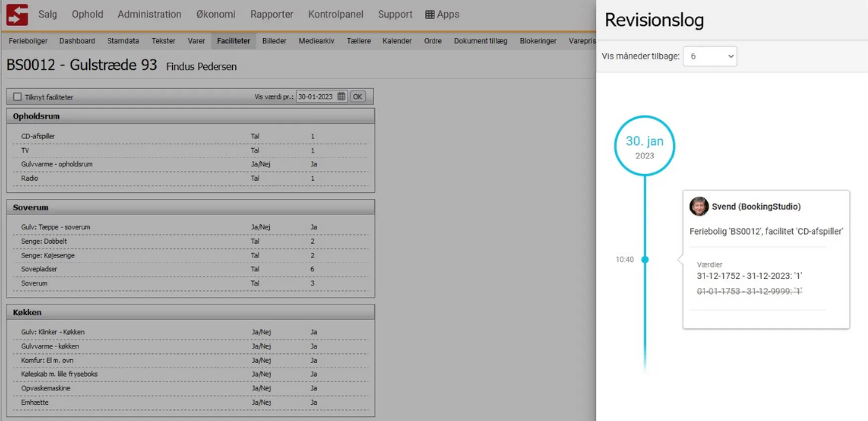Go to the Kalender tab

pyautogui.click(x=397, y=41)
